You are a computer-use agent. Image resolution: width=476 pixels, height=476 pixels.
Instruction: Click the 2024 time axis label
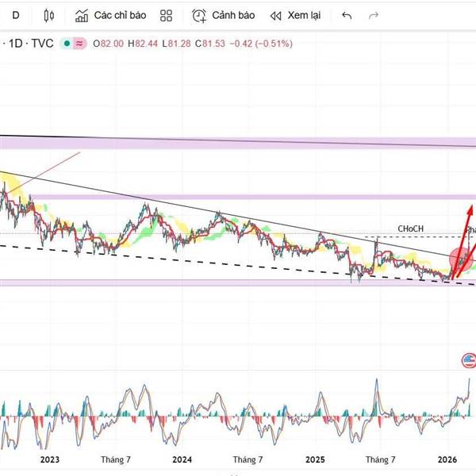(182, 459)
